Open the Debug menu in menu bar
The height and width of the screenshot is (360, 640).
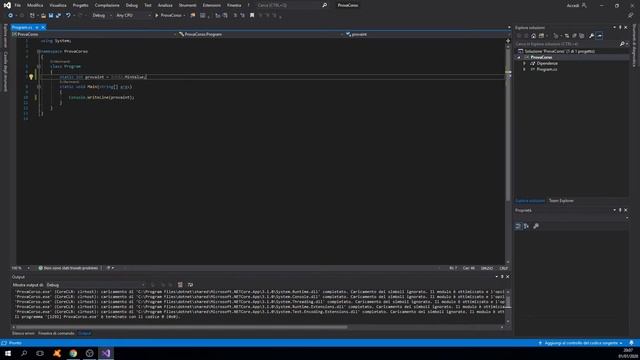click(x=131, y=5)
